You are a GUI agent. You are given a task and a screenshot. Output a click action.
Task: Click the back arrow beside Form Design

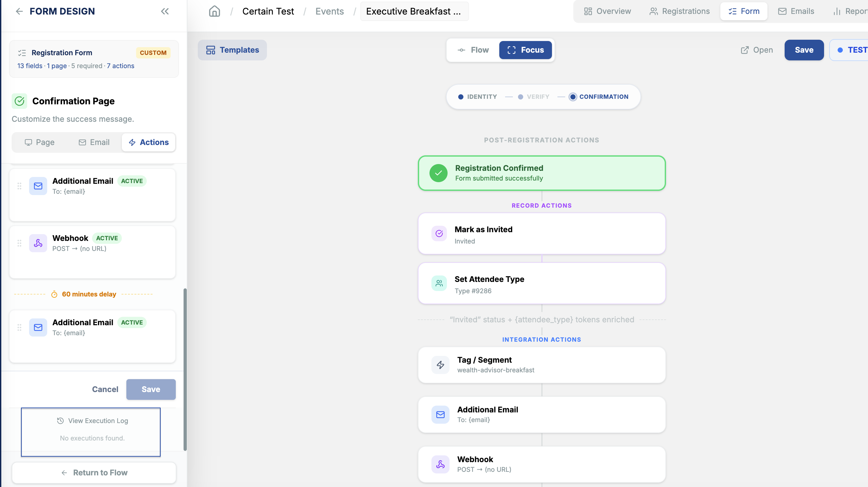[x=19, y=11]
